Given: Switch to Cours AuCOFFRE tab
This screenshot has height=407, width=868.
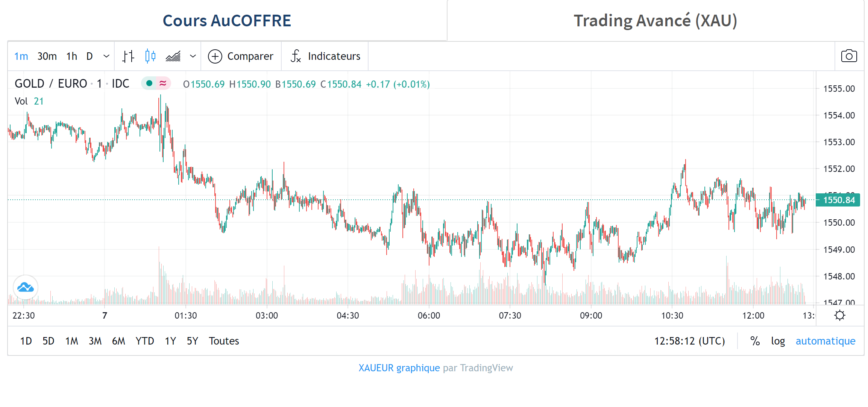Looking at the screenshot, I should click(x=227, y=21).
